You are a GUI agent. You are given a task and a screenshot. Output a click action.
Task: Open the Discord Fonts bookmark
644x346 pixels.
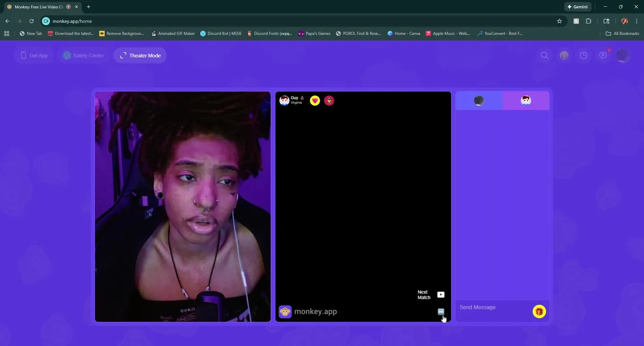(269, 34)
